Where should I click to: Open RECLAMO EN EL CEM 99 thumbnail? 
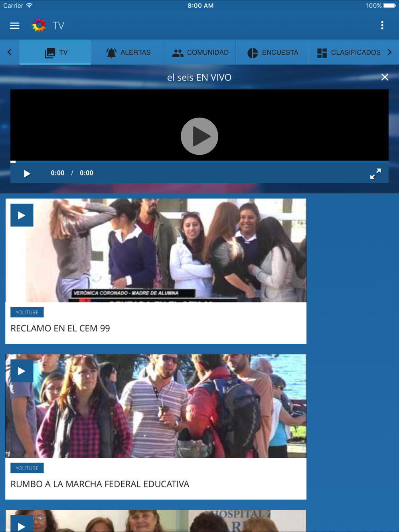pos(156,250)
